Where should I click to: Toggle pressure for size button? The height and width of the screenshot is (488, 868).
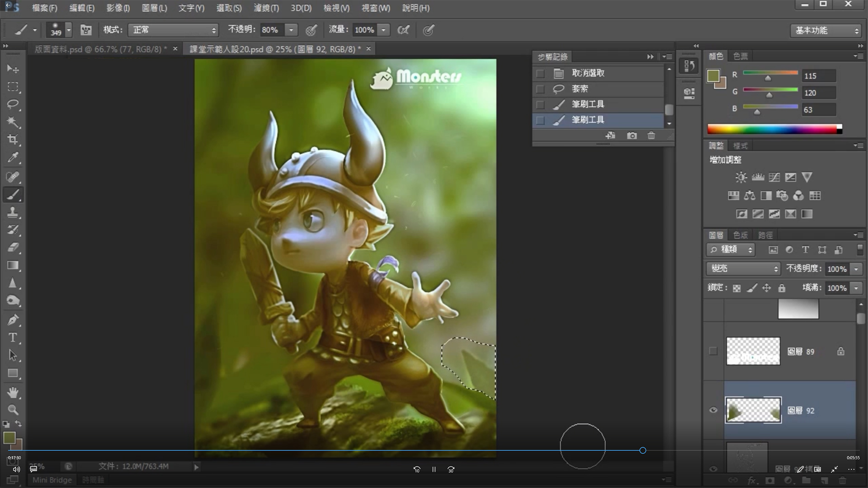click(428, 30)
